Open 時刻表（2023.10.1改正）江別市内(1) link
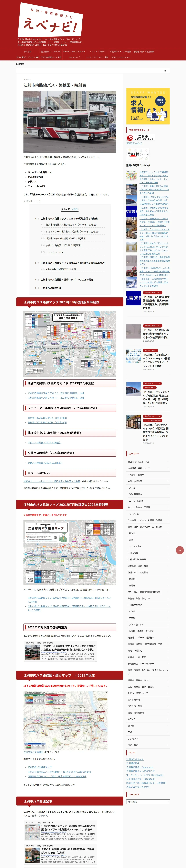Image resolution: width=186 pixels, height=868 pixels. tap(47, 418)
